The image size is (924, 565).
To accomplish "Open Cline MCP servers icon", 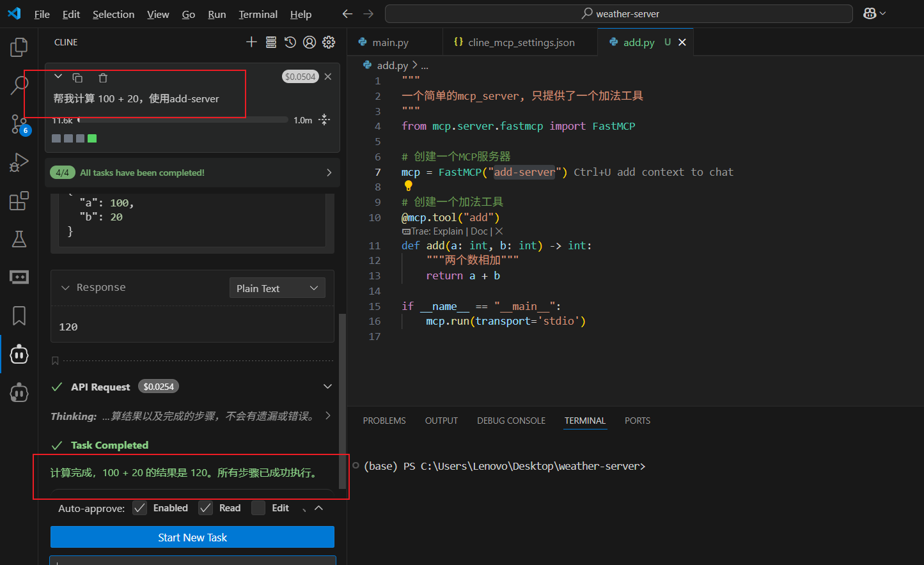I will 271,42.
